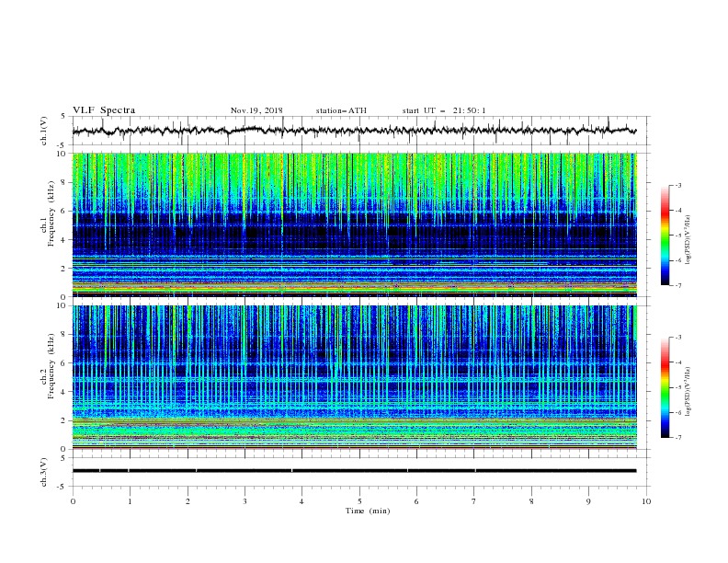Image resolution: width=728 pixels, height=563 pixels.
Task: Click the ch.1 spectrogram panel
Action: pyautogui.click(x=355, y=224)
